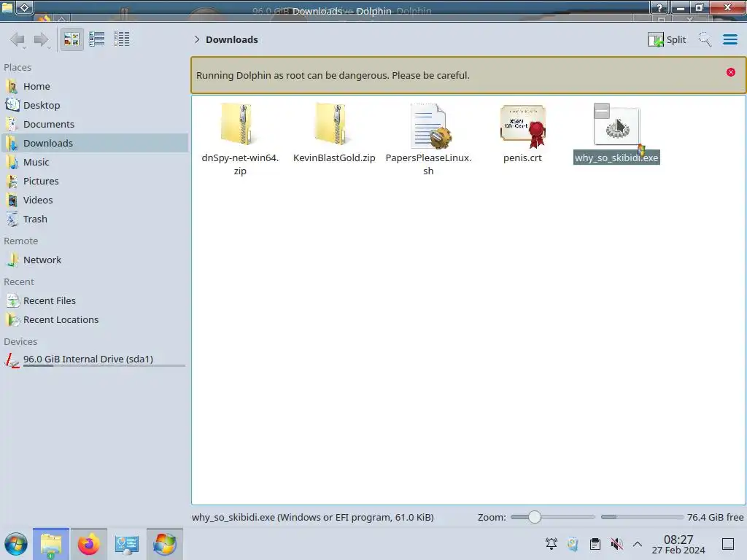The width and height of the screenshot is (747, 560).
Task: Go back with the back arrow
Action: [x=18, y=39]
